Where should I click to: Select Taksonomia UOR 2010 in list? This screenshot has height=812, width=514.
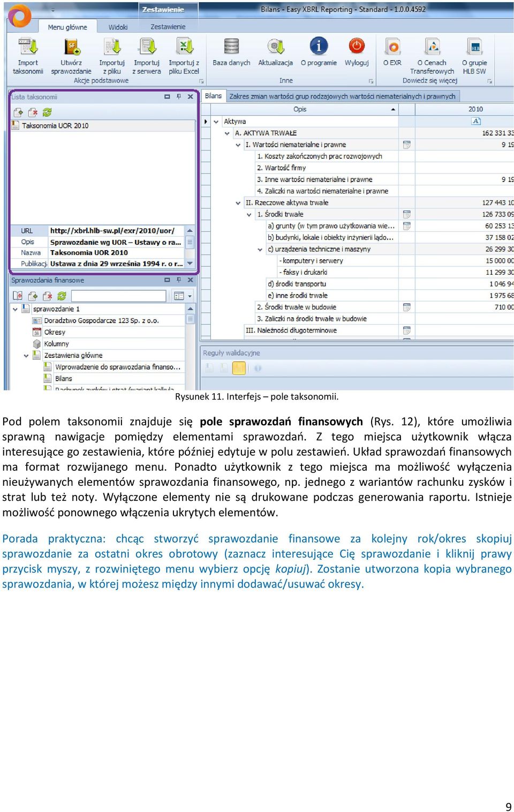pos(55,125)
